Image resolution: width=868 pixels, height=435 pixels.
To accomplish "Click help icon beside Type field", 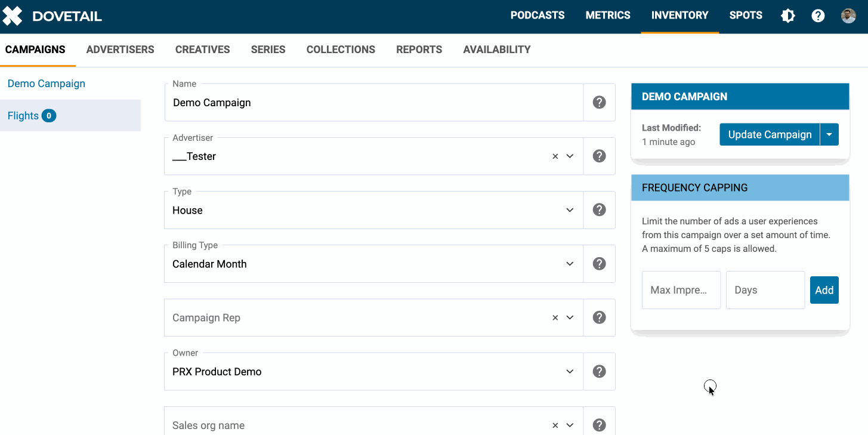I will coord(599,210).
